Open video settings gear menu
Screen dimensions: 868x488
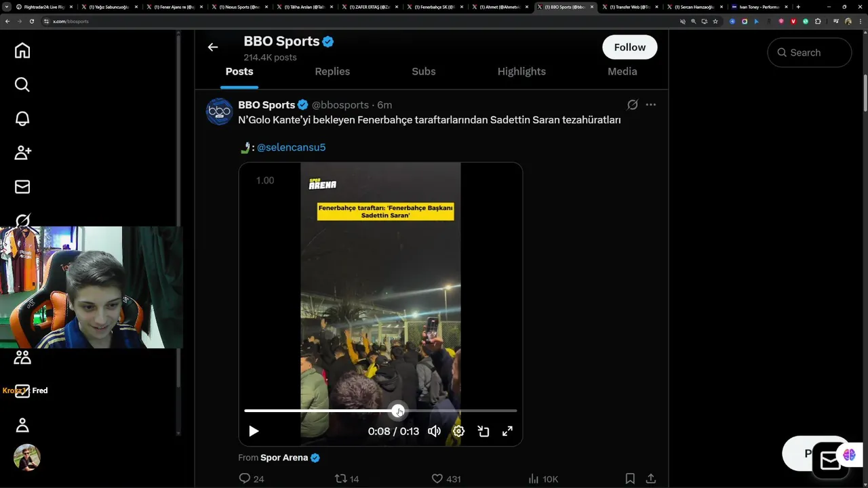pyautogui.click(x=459, y=431)
